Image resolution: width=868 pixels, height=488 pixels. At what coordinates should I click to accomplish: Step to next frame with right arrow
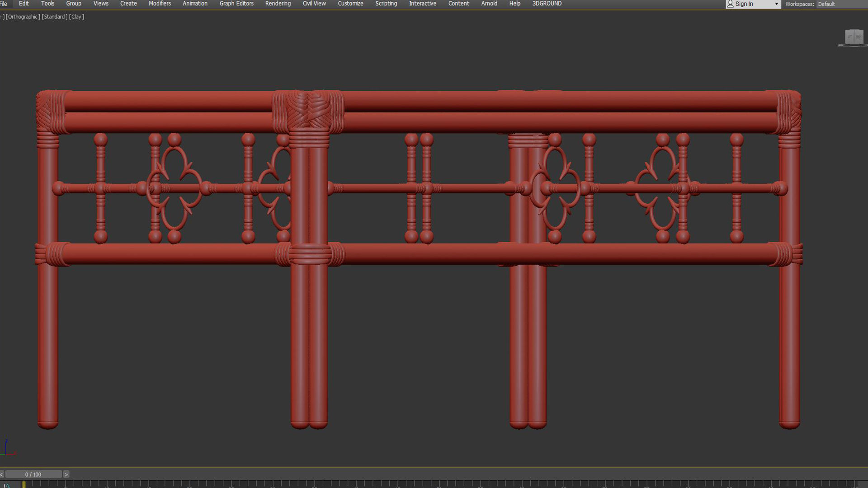tap(66, 474)
